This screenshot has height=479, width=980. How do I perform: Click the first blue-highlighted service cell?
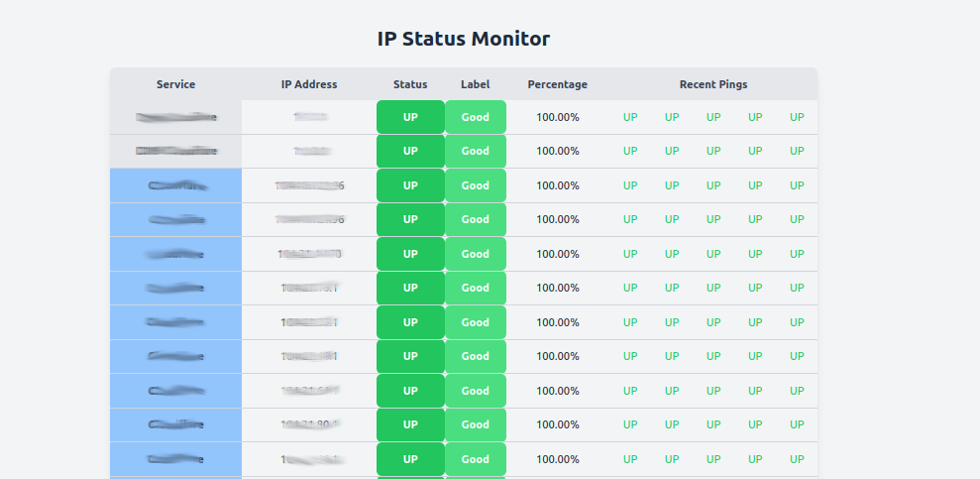click(x=175, y=185)
